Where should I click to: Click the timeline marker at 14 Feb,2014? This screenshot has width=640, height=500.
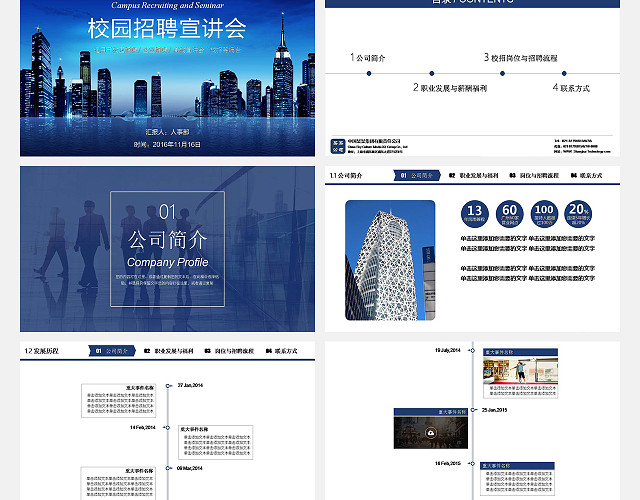pos(168,427)
